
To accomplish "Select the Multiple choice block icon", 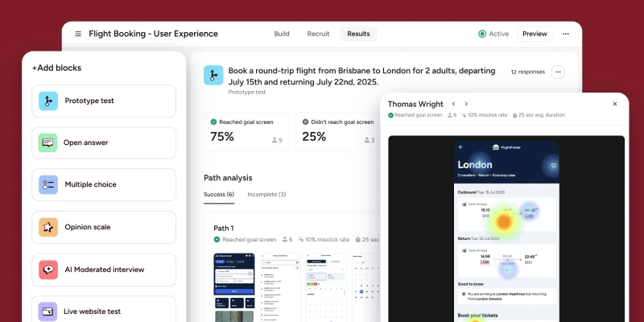I will tap(48, 184).
